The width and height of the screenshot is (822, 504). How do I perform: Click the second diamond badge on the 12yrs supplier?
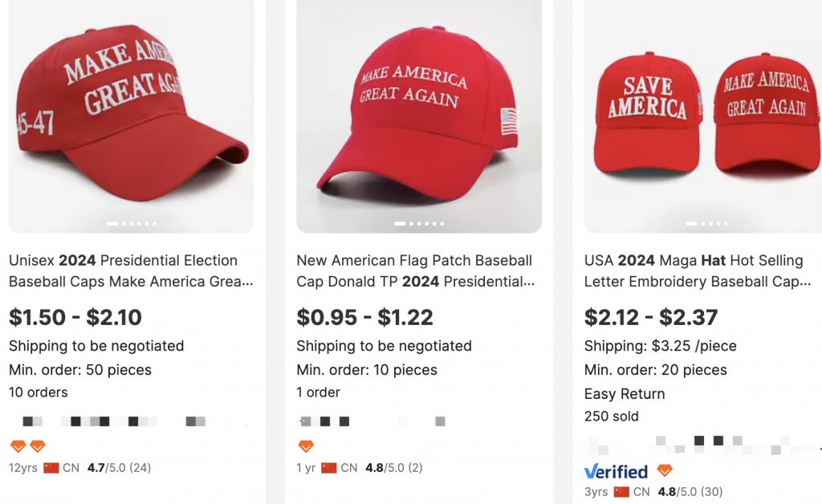pyautogui.click(x=37, y=446)
